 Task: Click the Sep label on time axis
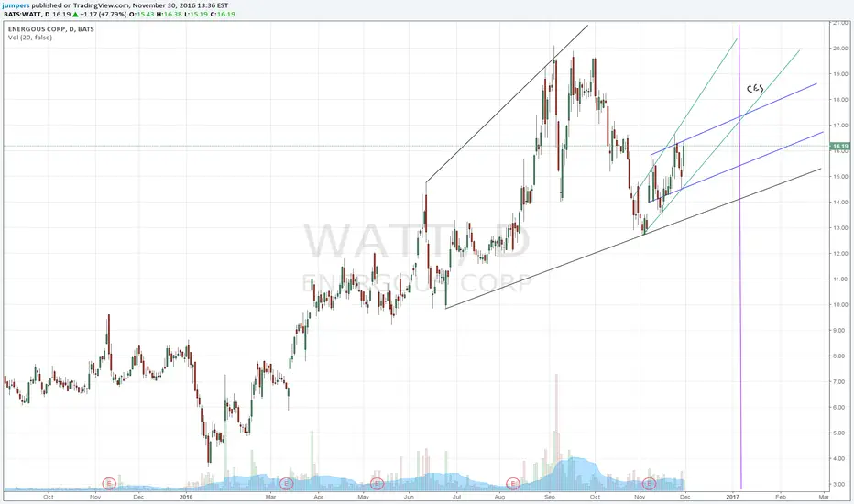(x=550, y=497)
